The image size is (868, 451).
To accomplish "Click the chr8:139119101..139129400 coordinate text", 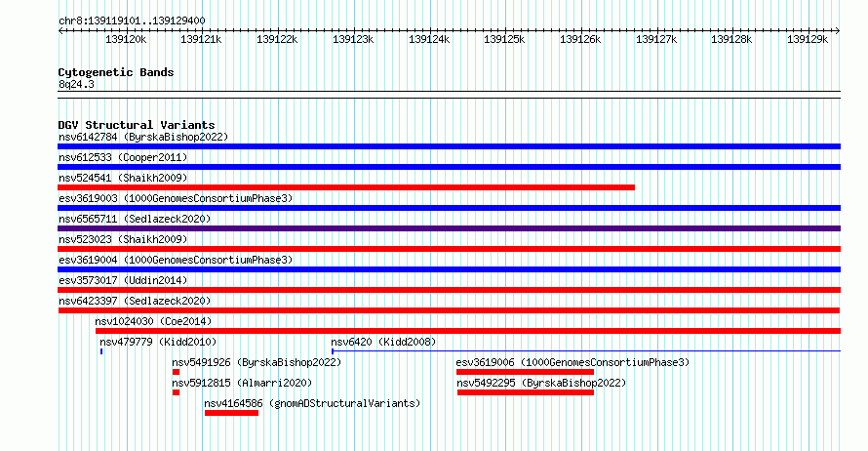I will (x=132, y=20).
